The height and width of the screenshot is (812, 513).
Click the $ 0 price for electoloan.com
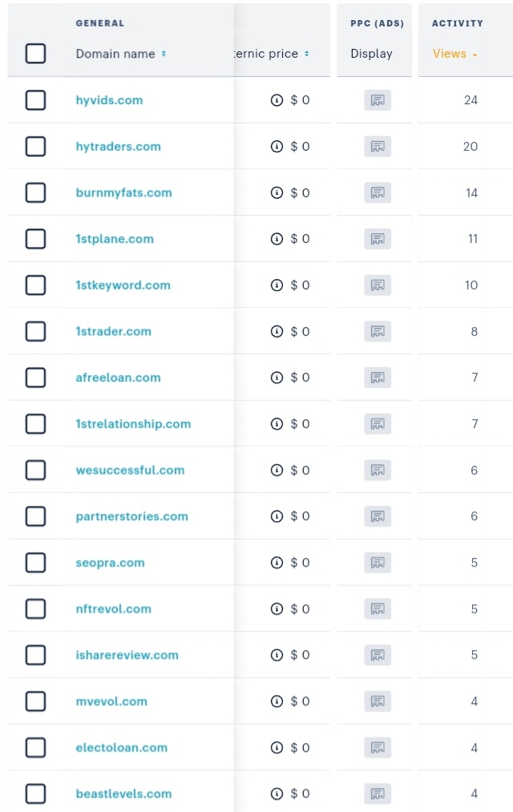point(300,747)
